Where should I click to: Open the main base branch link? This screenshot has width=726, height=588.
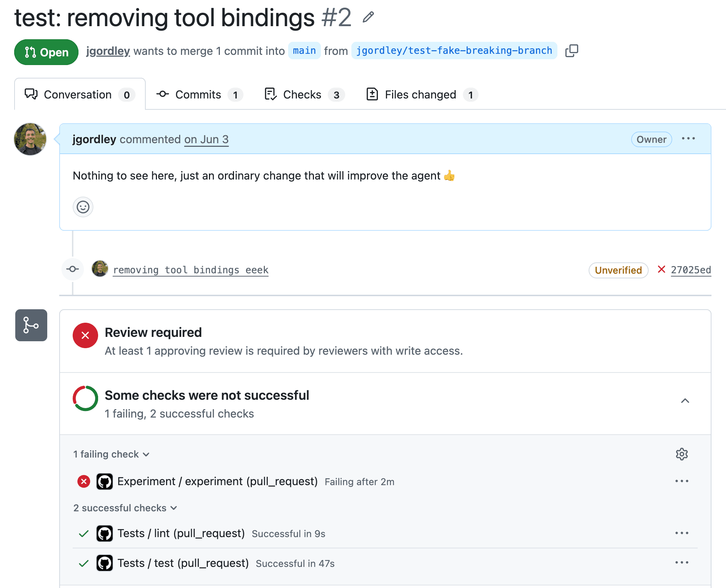click(x=304, y=51)
